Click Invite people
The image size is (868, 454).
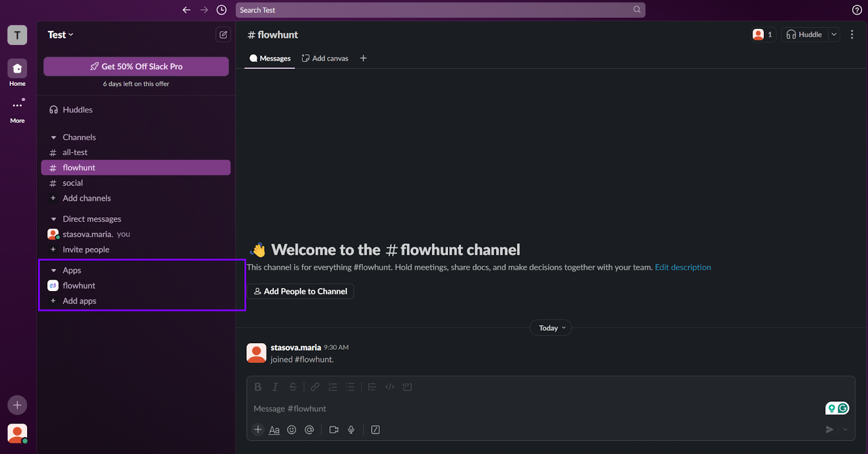136,249
